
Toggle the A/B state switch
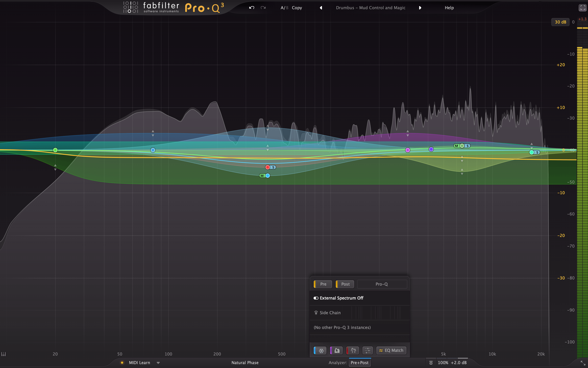pos(284,8)
